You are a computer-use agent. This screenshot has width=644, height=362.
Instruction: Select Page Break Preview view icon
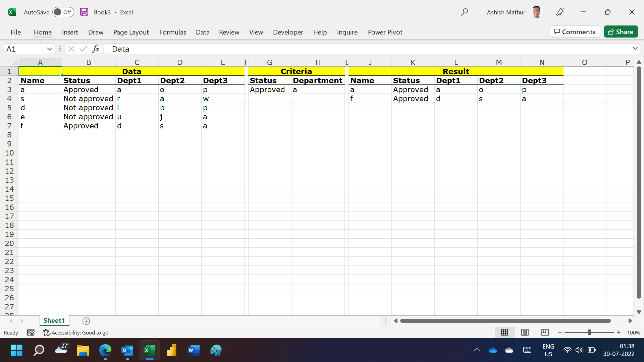pyautogui.click(x=545, y=332)
